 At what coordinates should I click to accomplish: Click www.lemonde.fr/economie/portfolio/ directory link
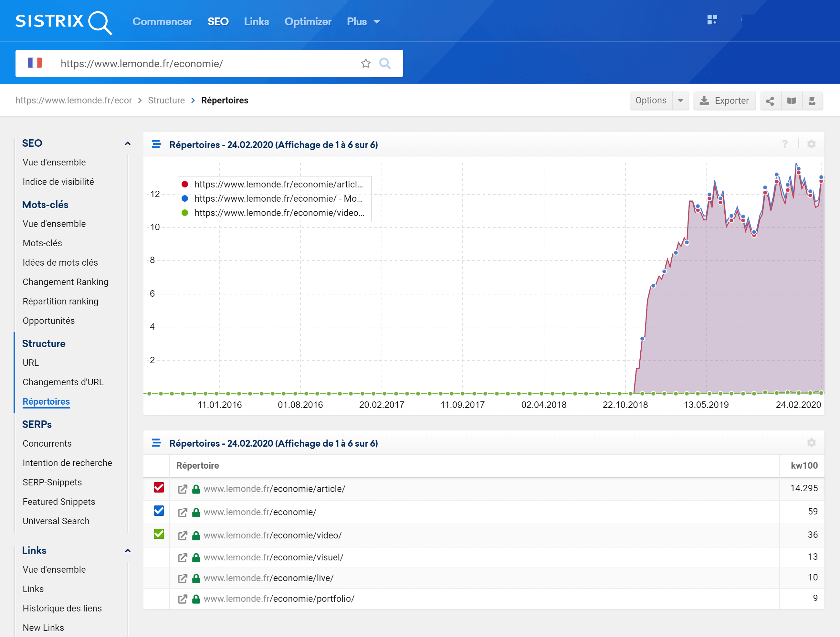click(279, 599)
